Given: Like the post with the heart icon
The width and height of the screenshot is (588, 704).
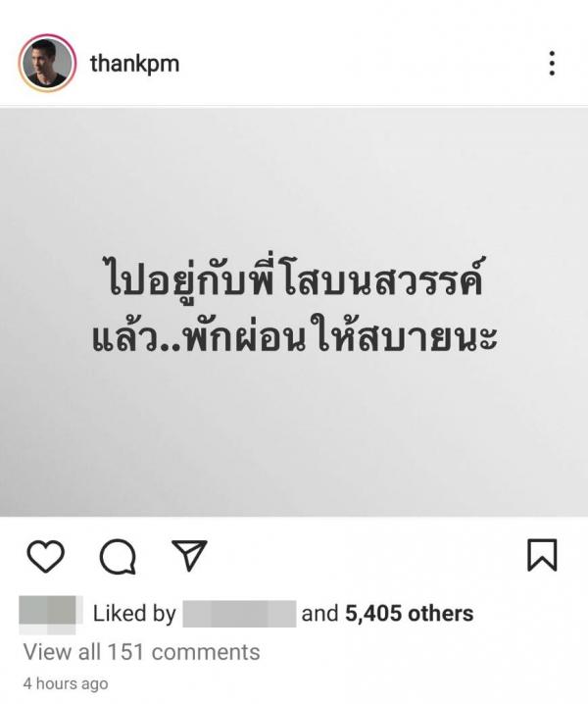Looking at the screenshot, I should tap(45, 556).
